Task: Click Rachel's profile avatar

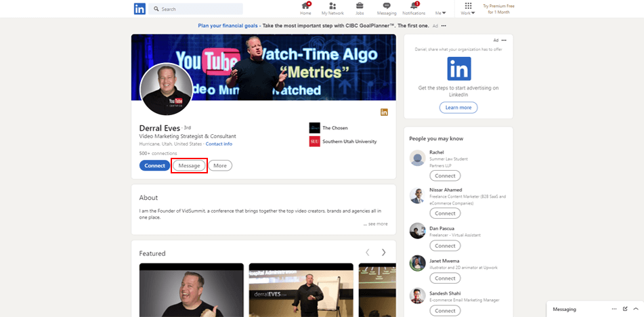Action: click(417, 158)
